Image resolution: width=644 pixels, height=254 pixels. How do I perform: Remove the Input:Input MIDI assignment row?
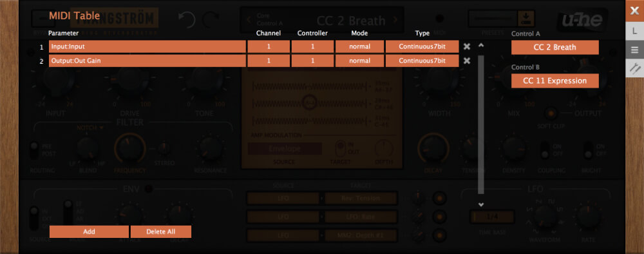(x=466, y=47)
